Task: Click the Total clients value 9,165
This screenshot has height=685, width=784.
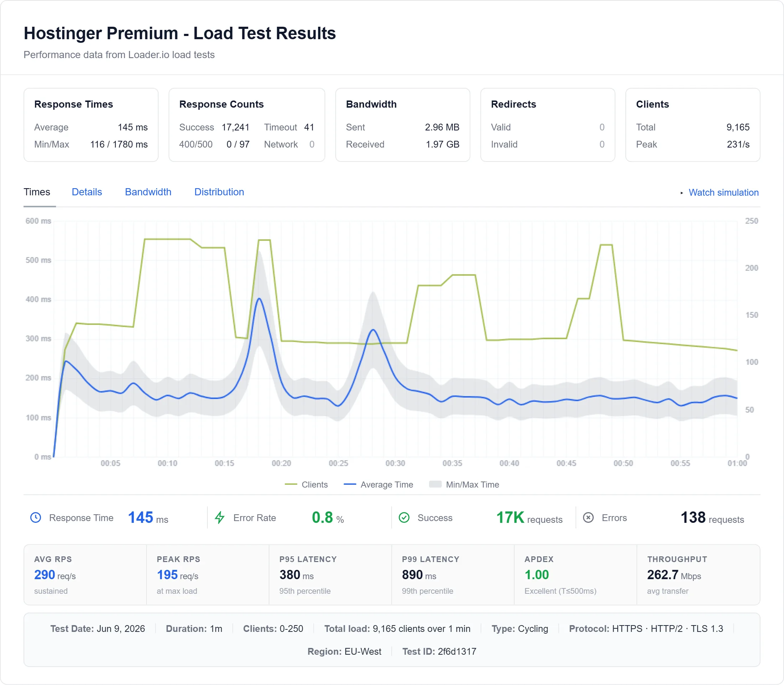Action: click(x=738, y=127)
